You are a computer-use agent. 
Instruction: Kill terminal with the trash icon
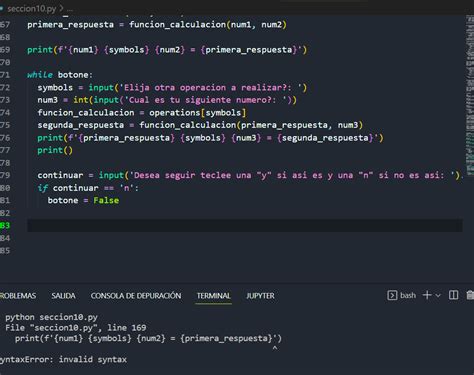470,295
